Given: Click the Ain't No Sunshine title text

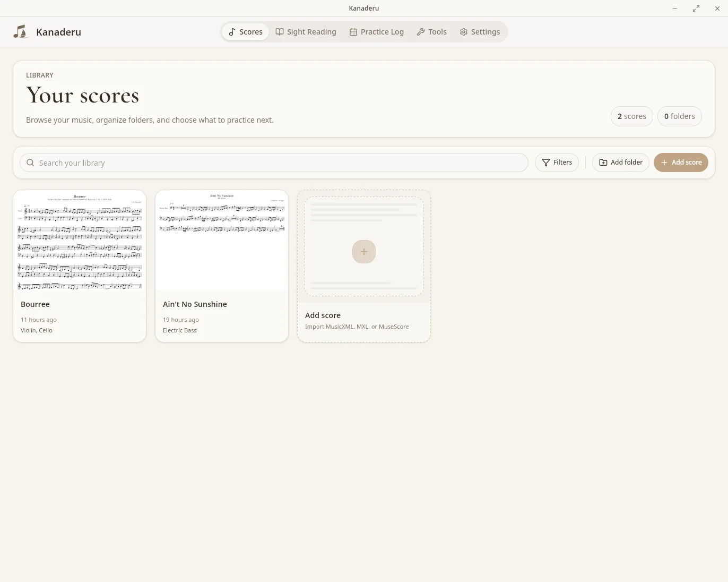Looking at the screenshot, I should (195, 304).
